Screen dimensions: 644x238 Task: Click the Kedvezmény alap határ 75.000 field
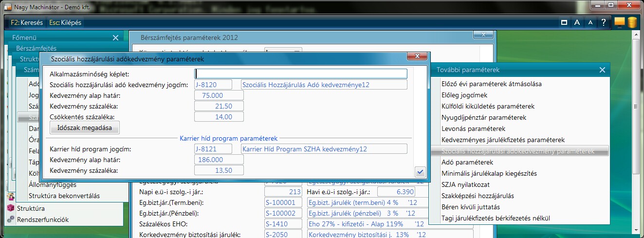click(219, 95)
